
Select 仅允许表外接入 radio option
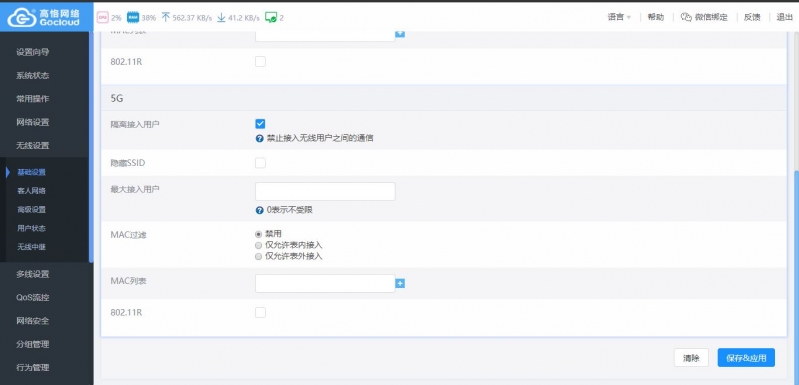click(258, 256)
